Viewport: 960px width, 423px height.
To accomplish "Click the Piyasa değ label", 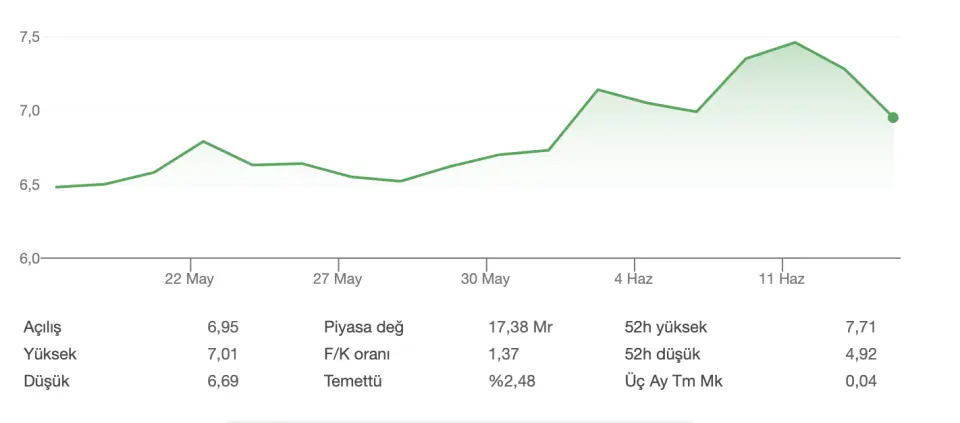I will (x=364, y=327).
